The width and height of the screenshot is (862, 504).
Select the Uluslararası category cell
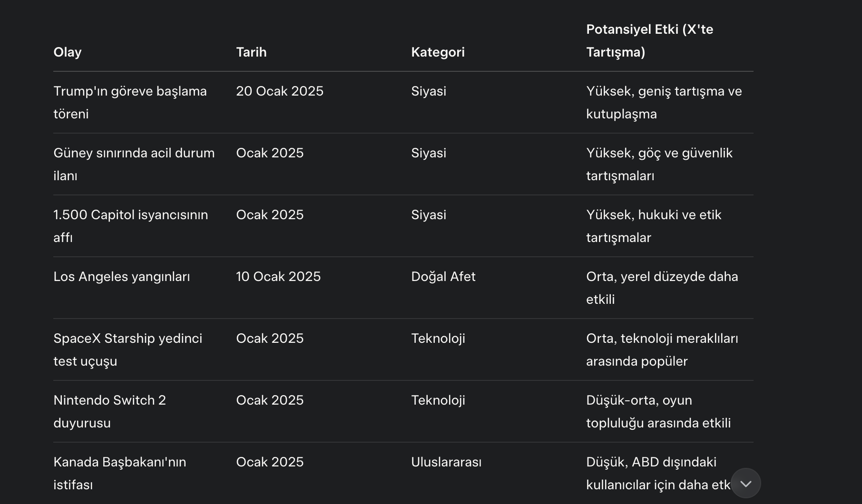(446, 462)
